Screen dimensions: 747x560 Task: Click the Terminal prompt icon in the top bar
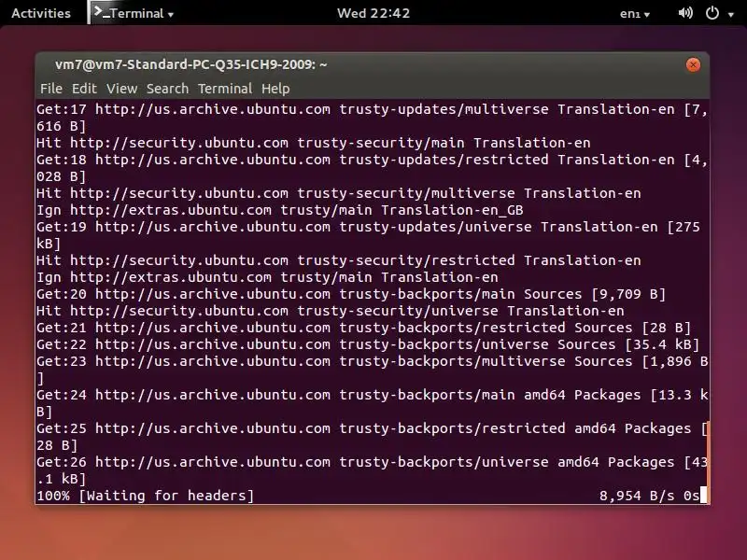pos(101,12)
